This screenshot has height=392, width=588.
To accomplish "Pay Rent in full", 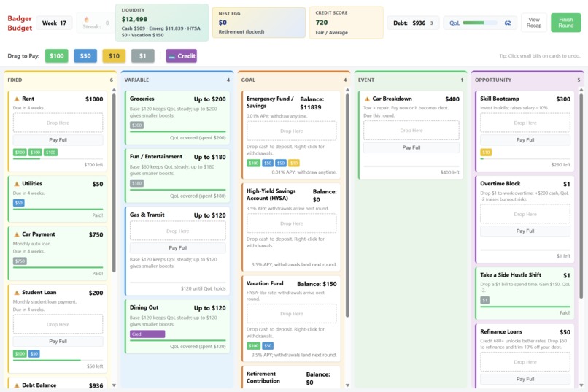I will (x=58, y=140).
